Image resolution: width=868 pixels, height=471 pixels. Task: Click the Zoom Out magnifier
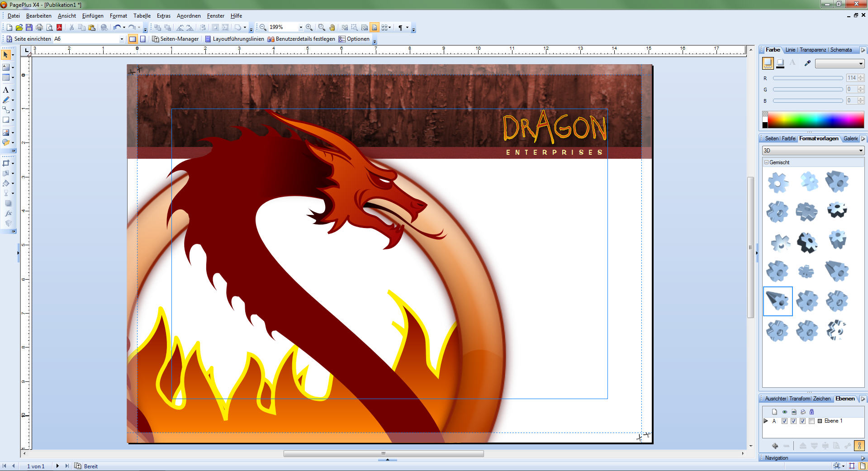pos(263,27)
